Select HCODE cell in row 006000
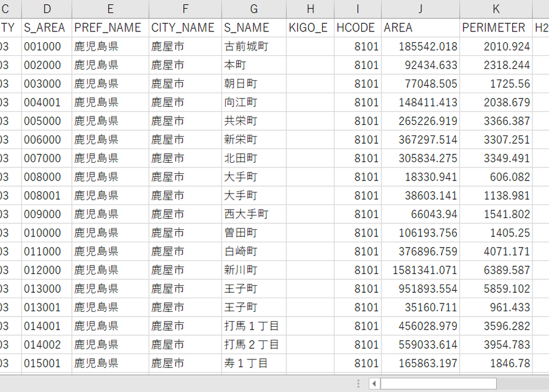Screen dimensions: 549x392 (x=358, y=140)
